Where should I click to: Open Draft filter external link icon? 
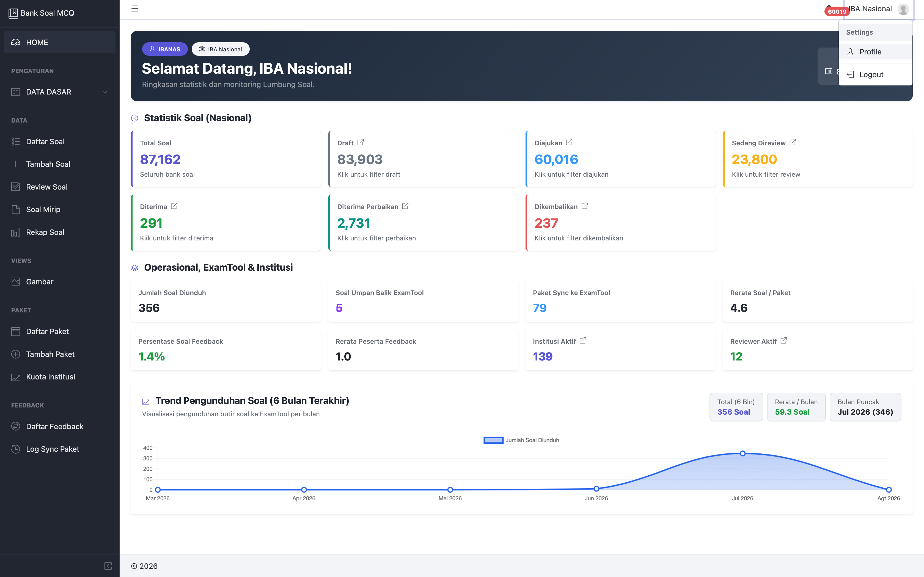pyautogui.click(x=361, y=142)
